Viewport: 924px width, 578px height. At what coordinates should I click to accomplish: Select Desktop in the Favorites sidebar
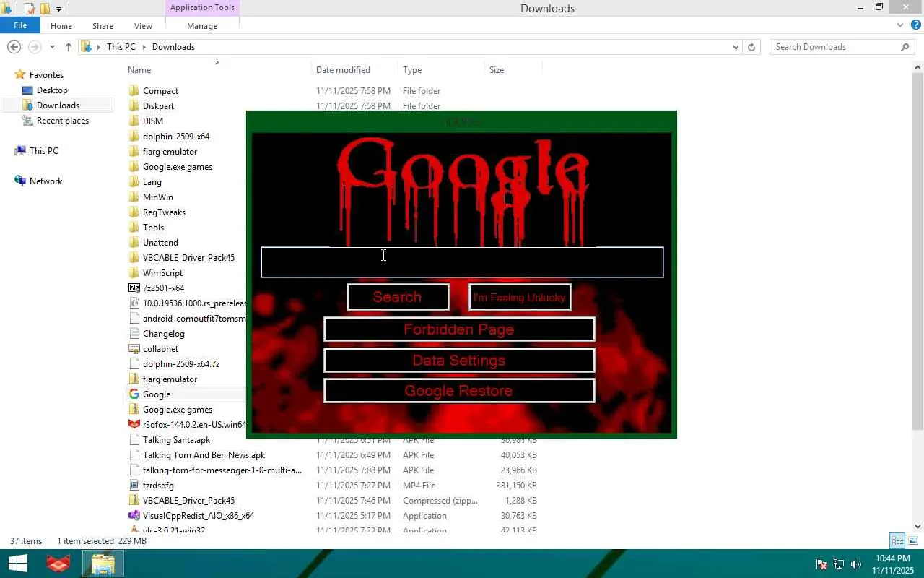[52, 90]
